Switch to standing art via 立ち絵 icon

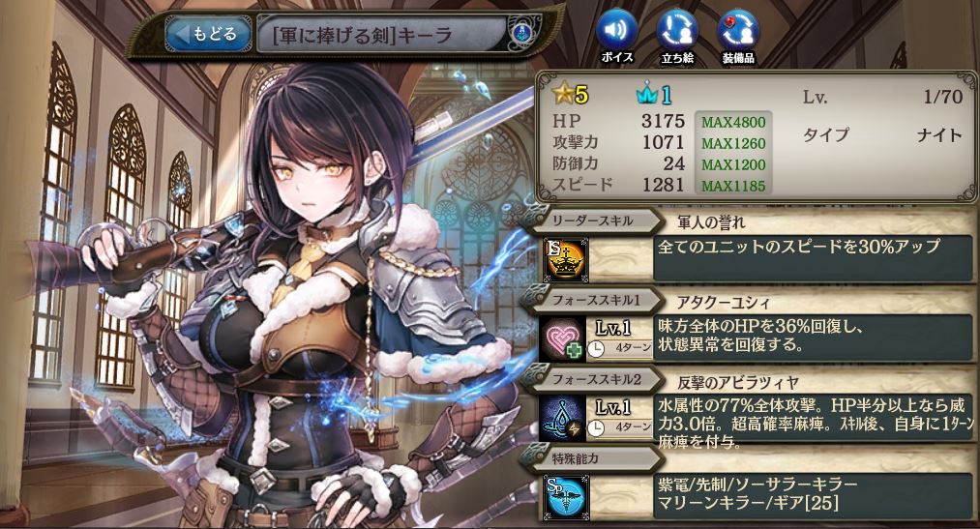[x=677, y=38]
